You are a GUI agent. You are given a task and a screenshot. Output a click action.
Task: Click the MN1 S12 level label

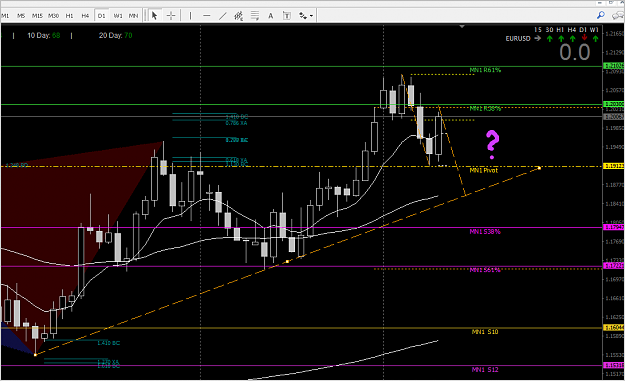[485, 369]
